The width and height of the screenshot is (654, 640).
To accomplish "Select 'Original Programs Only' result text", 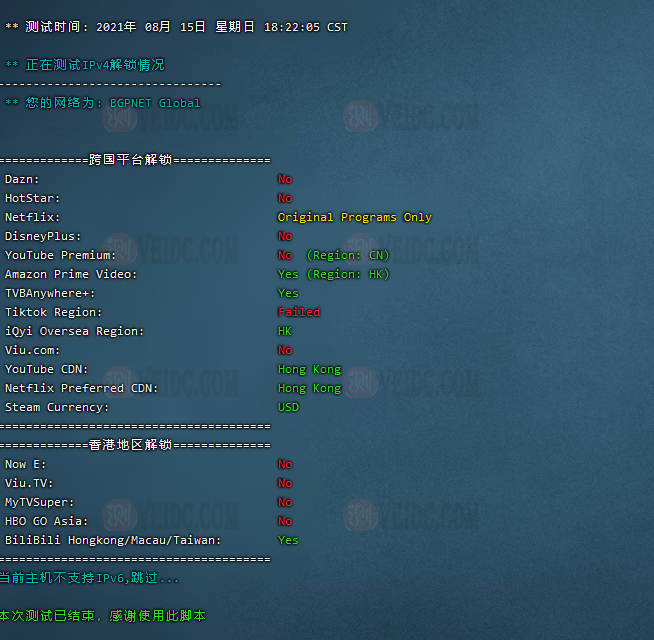I will coord(355,217).
